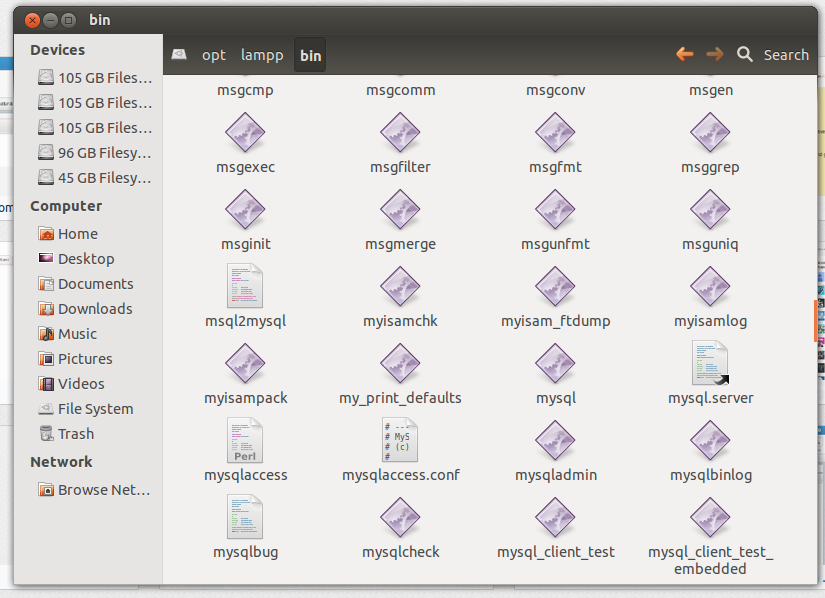Image resolution: width=825 pixels, height=598 pixels.
Task: Select the mysqlaccess Perl script icon
Action: point(245,440)
